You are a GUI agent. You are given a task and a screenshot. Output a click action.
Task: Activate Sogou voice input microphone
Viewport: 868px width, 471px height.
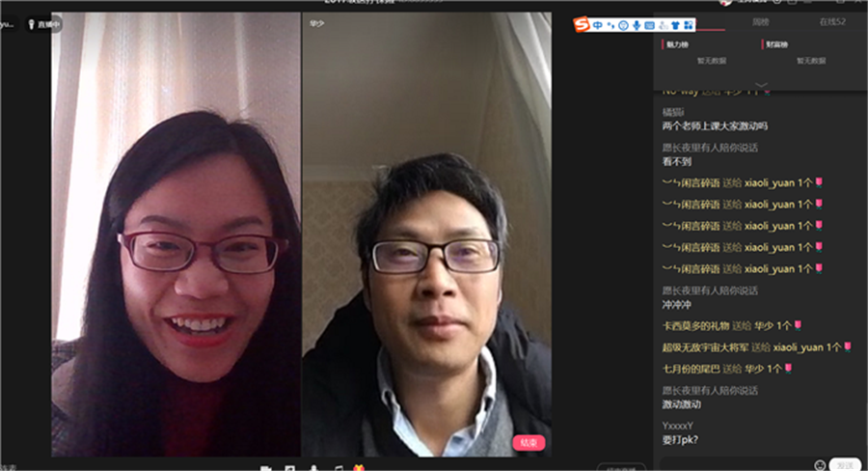[636, 24]
